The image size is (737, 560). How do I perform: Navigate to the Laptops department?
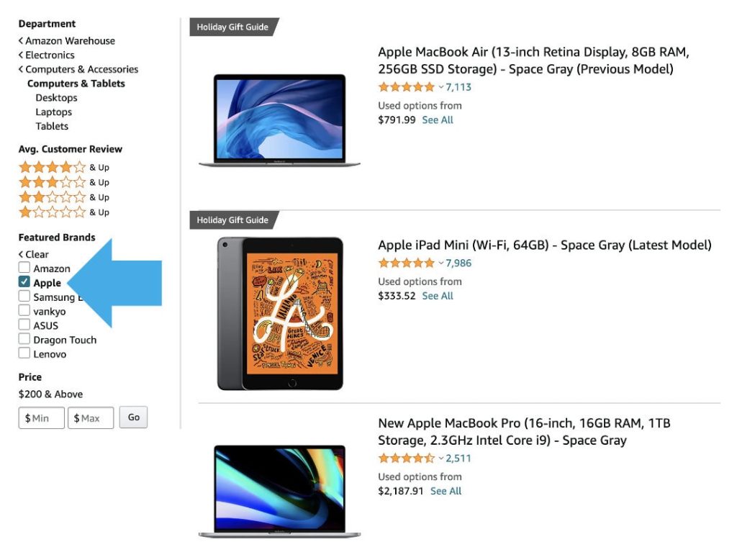pos(55,112)
